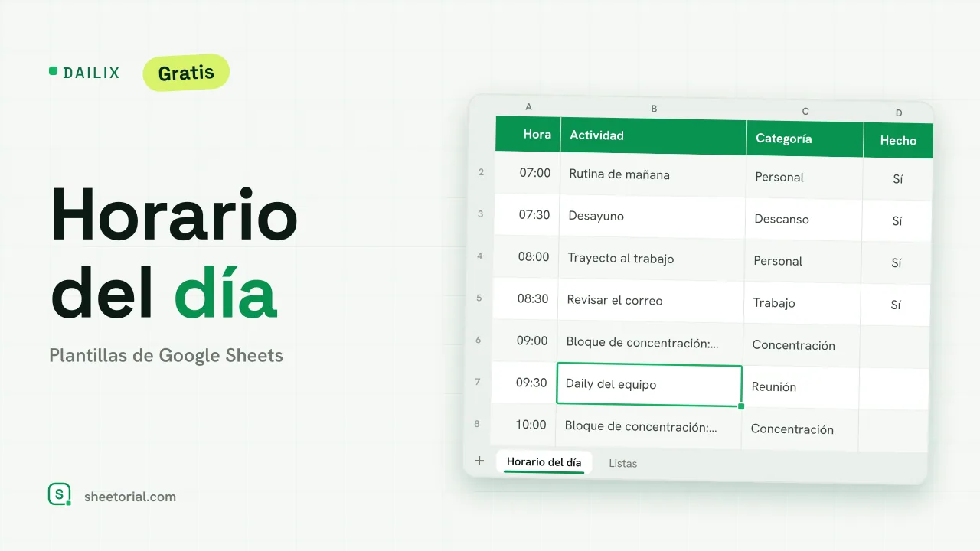
Task: Select the 09:30 time cell
Action: [x=524, y=383]
